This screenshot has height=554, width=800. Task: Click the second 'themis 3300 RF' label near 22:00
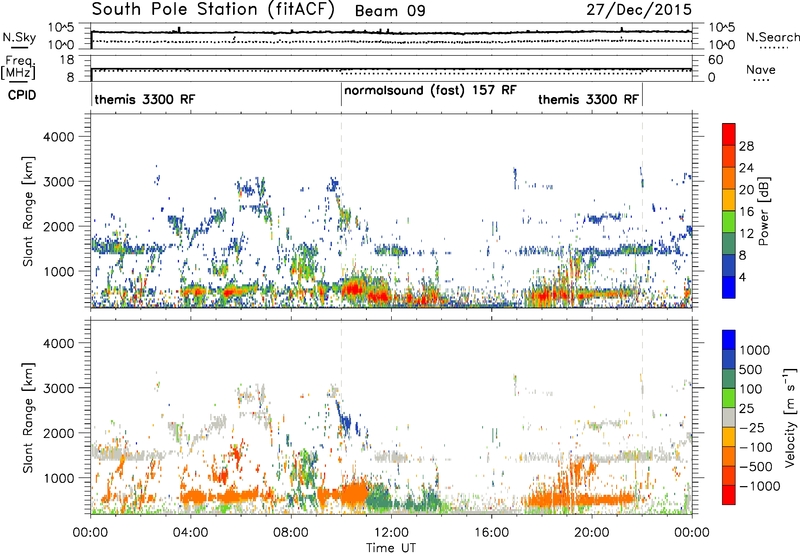point(588,99)
